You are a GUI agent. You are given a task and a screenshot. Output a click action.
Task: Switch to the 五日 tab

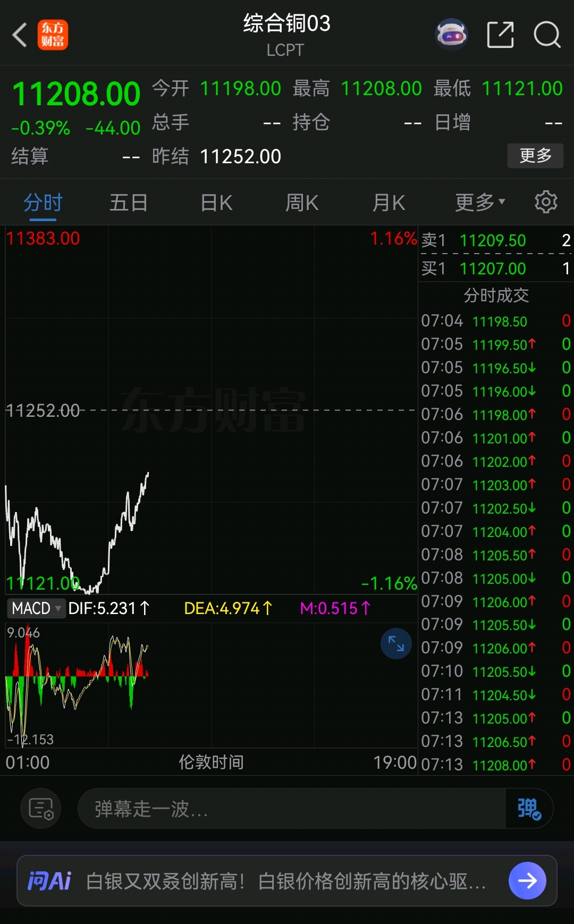(x=129, y=203)
